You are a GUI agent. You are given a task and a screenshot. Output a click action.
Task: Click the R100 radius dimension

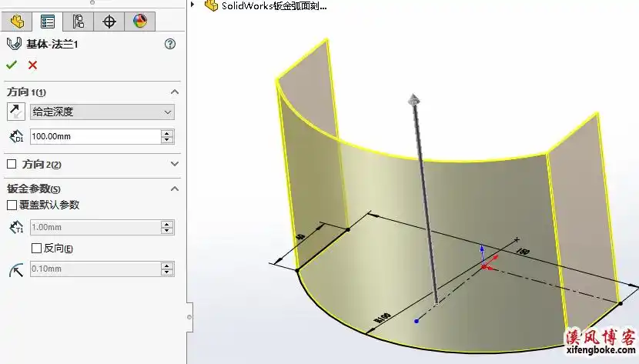click(383, 318)
